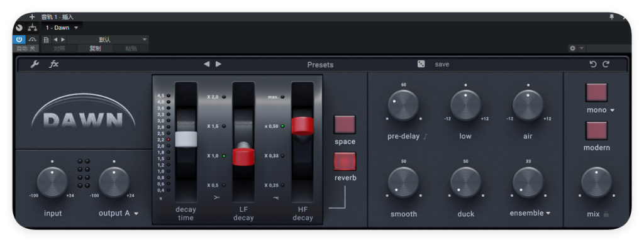This screenshot has width=644, height=242.
Task: Toggle the plugin power bypass button
Action: (x=19, y=40)
